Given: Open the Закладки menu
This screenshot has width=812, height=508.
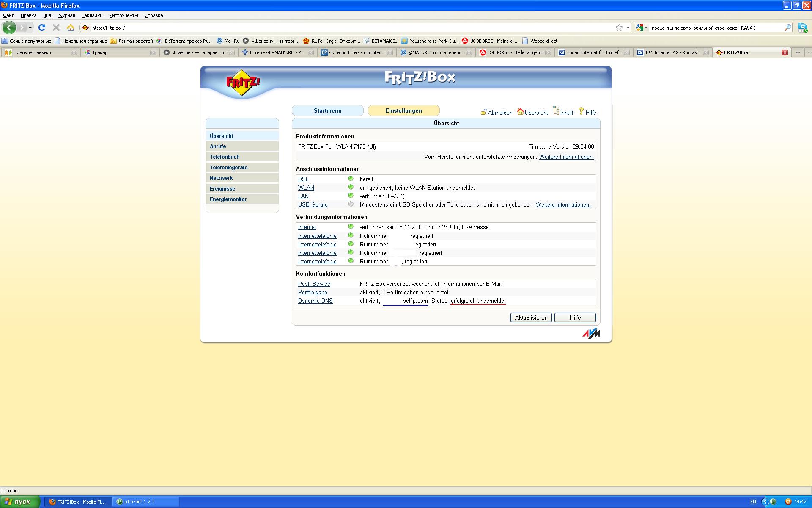Looking at the screenshot, I should (92, 15).
